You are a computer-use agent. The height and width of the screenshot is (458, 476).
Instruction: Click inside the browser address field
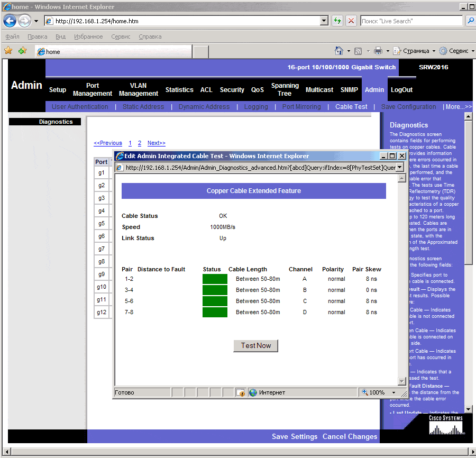pyautogui.click(x=185, y=21)
